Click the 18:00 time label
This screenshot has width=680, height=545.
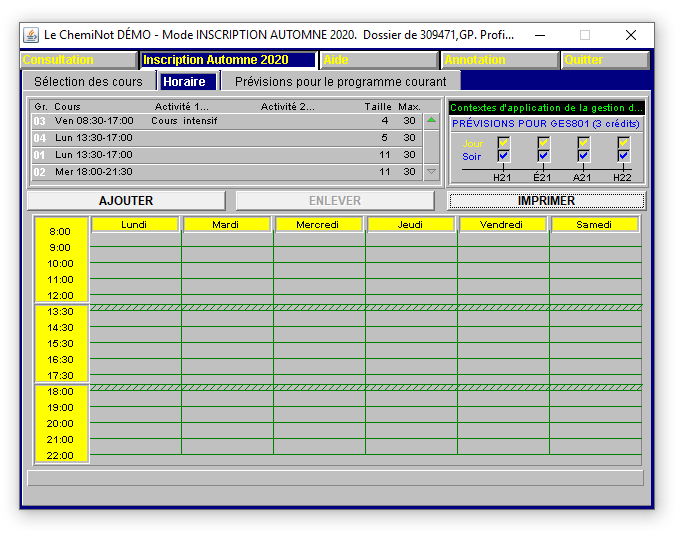click(60, 392)
